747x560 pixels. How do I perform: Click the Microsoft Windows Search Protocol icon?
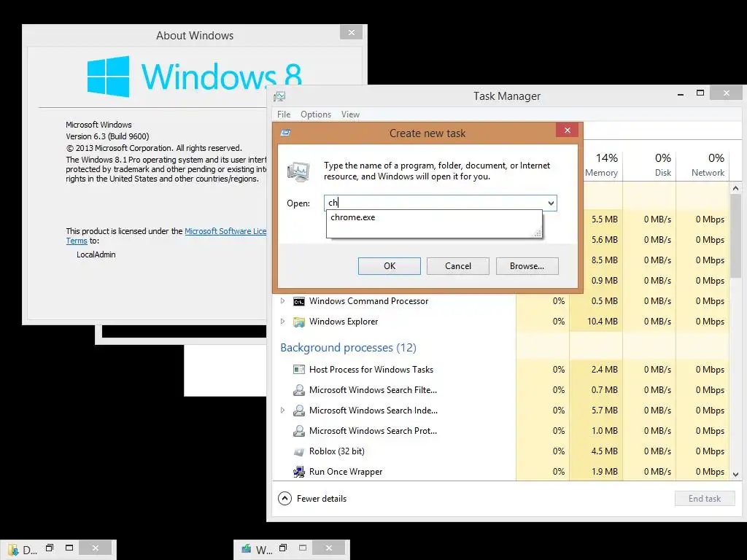click(x=298, y=431)
